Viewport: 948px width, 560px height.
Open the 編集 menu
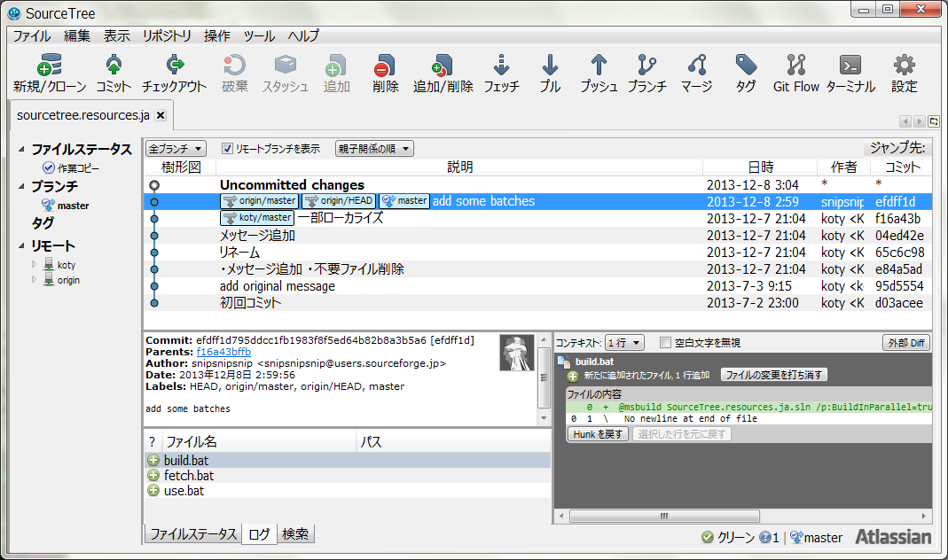tap(77, 36)
